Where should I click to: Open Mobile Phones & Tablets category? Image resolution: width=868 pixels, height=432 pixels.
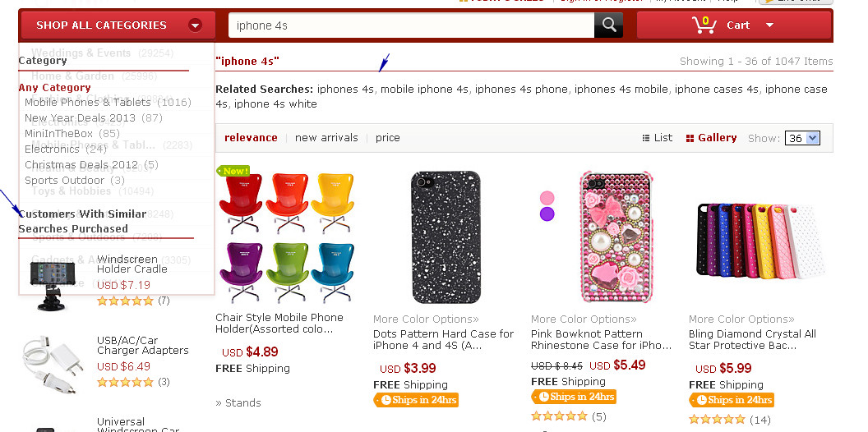point(89,103)
